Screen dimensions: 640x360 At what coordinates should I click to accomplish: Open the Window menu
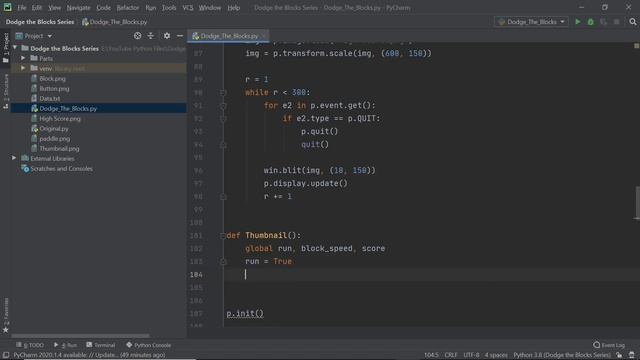tap(210, 8)
